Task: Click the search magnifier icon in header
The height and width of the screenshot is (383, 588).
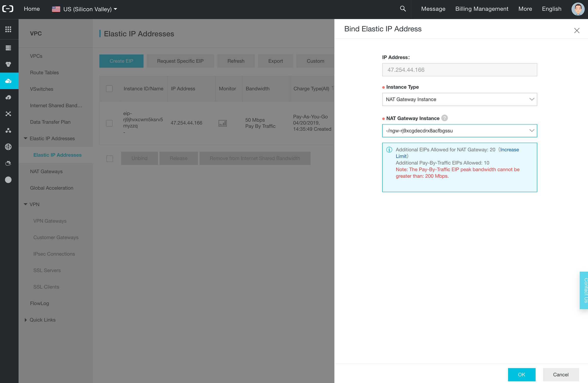Action: click(403, 9)
